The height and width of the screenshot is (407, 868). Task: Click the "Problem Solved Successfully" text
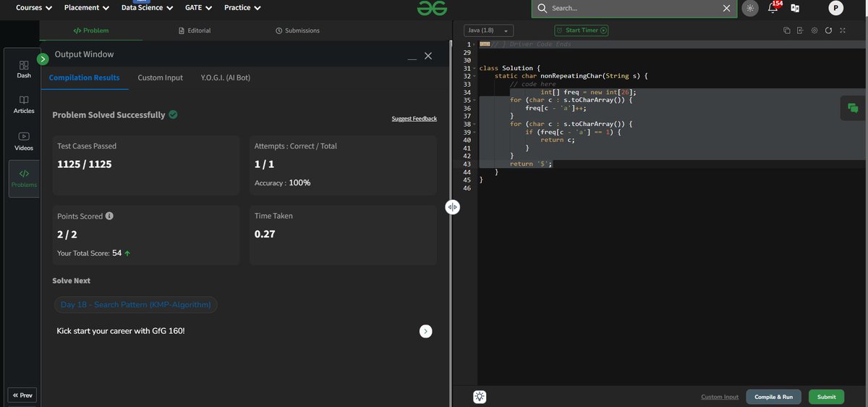click(x=109, y=115)
